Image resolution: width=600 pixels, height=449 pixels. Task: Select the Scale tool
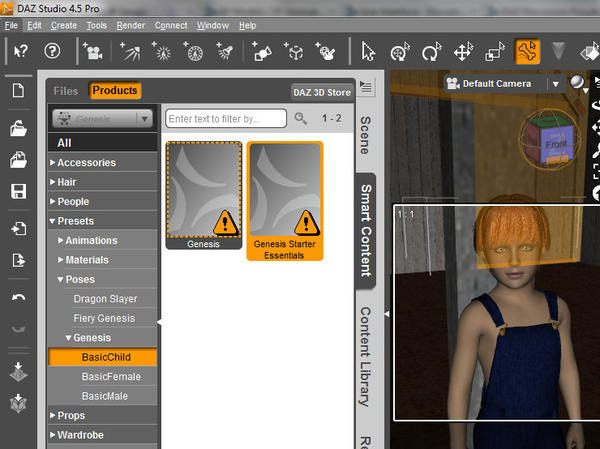pos(495,52)
